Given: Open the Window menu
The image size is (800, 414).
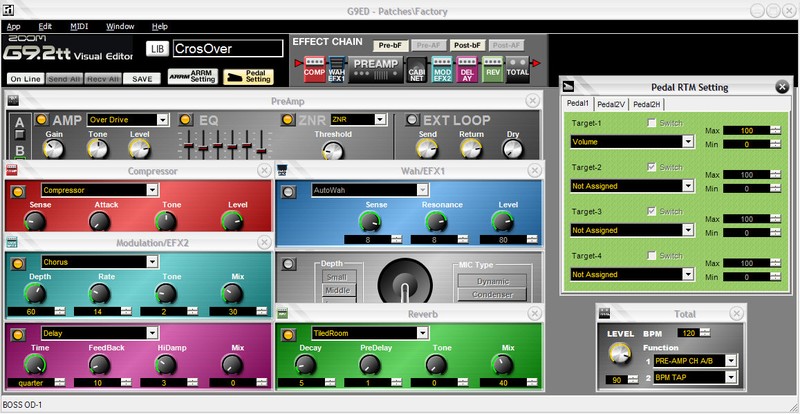Looking at the screenshot, I should (x=120, y=27).
